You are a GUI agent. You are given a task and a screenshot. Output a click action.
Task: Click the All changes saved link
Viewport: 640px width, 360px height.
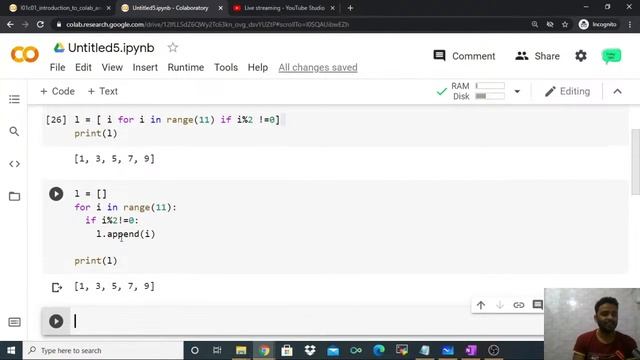[318, 67]
